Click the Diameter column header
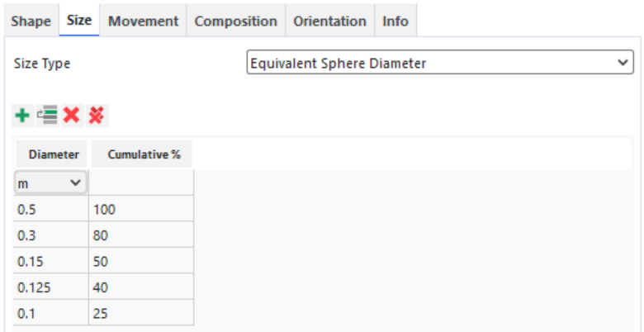644x332 pixels. (53, 154)
